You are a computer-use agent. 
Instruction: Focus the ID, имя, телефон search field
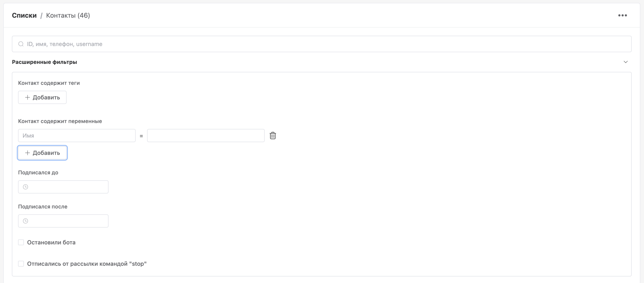pos(322,44)
